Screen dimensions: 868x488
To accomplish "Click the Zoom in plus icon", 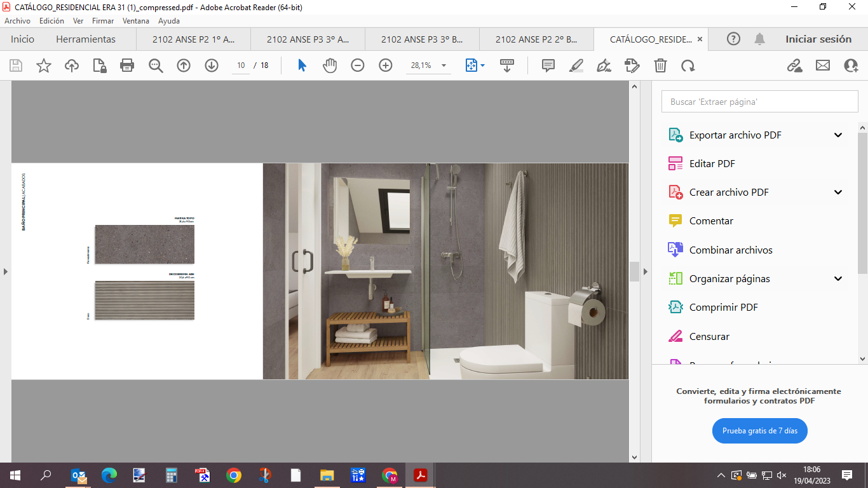I will pyautogui.click(x=386, y=65).
